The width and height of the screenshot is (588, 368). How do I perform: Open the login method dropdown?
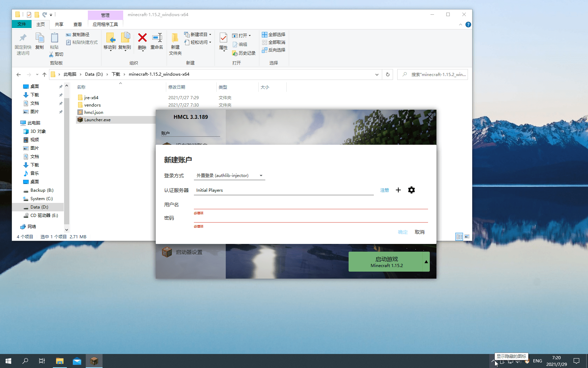click(229, 176)
